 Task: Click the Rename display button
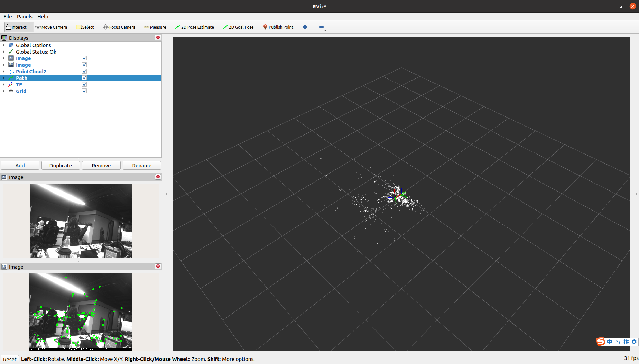click(142, 165)
